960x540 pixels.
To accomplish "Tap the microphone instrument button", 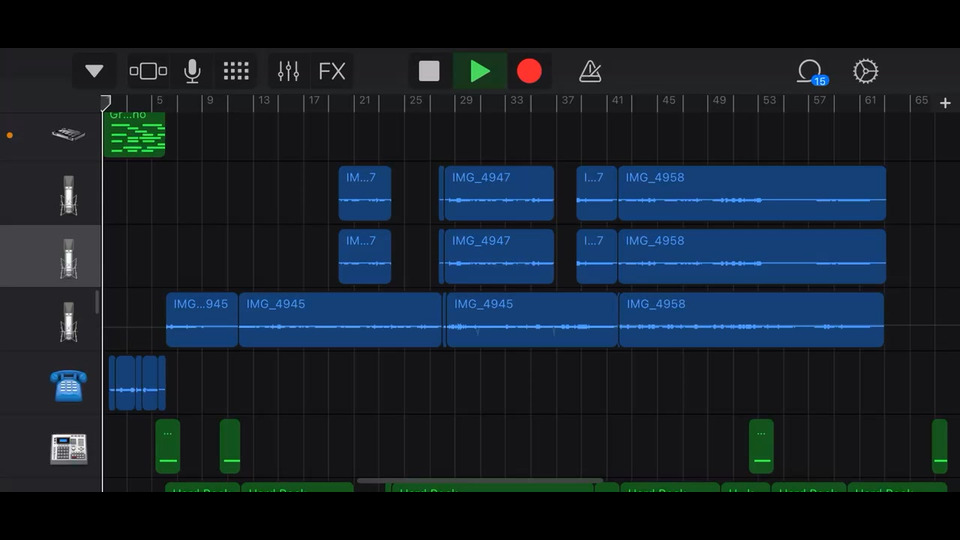I will [x=192, y=71].
